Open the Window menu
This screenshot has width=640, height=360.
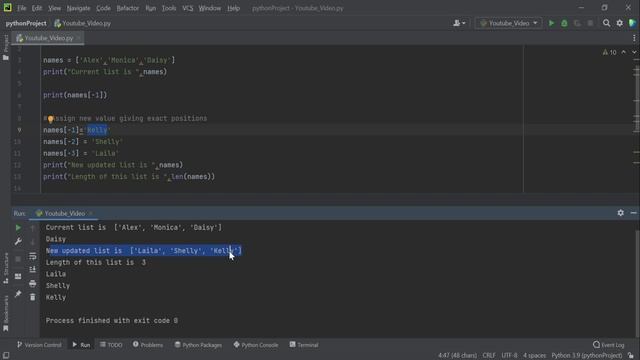210,8
